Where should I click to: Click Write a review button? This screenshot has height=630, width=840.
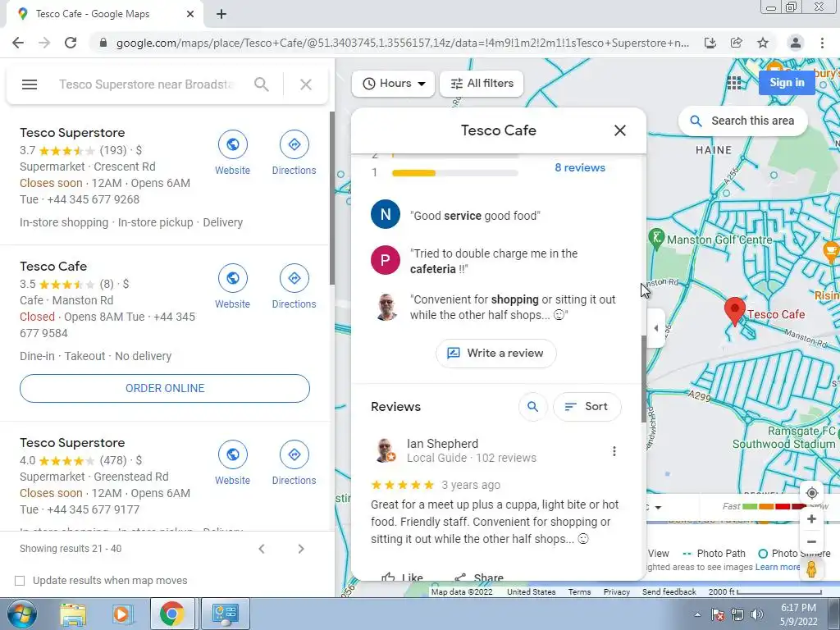(x=496, y=353)
